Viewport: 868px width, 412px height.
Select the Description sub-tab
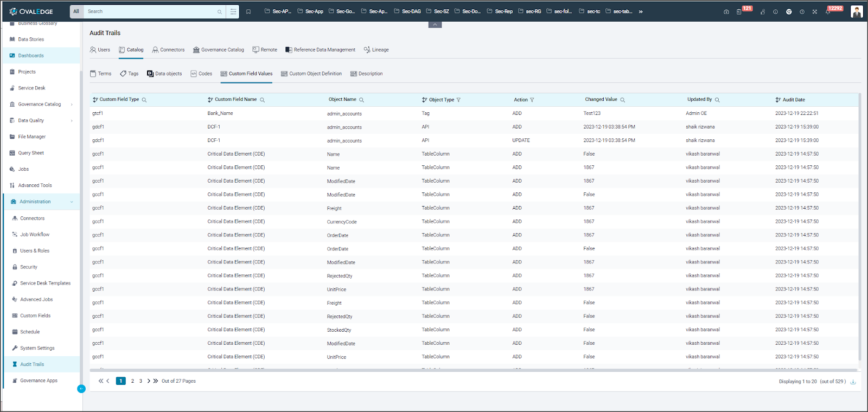367,74
